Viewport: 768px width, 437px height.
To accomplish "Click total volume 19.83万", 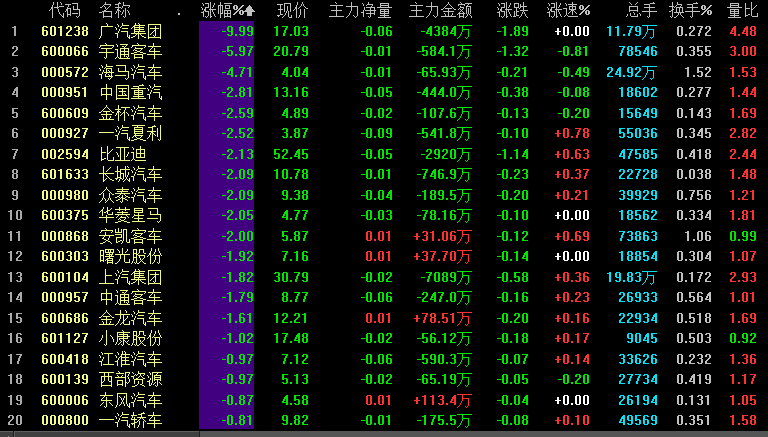I will [632, 278].
